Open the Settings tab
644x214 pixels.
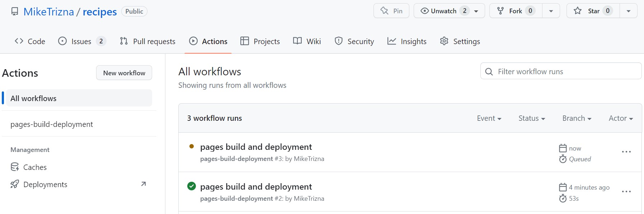click(460, 41)
